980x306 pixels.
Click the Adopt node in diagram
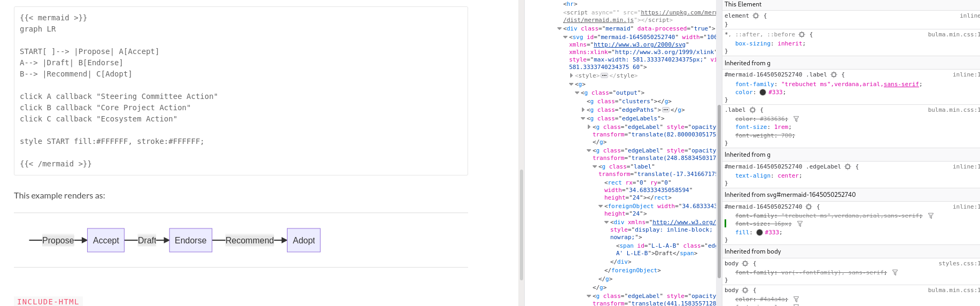click(304, 240)
